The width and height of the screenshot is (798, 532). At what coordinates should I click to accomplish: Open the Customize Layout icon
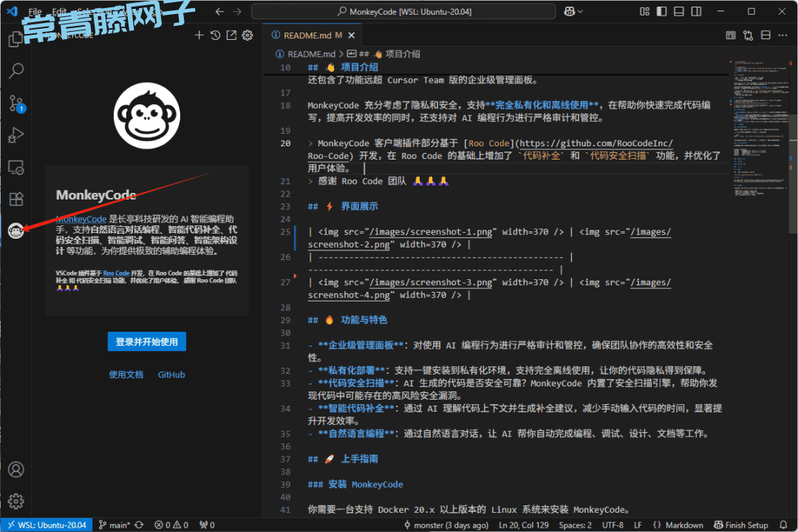[x=644, y=11]
